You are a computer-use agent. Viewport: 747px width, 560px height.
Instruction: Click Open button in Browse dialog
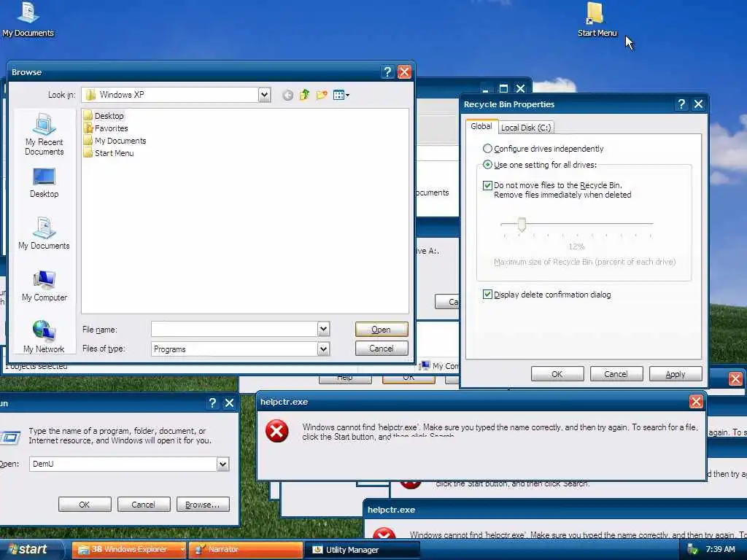(x=381, y=330)
